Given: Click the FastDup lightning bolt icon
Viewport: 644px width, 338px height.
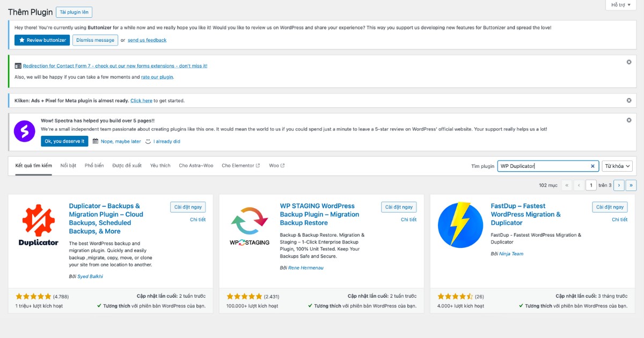Looking at the screenshot, I should click(x=460, y=225).
